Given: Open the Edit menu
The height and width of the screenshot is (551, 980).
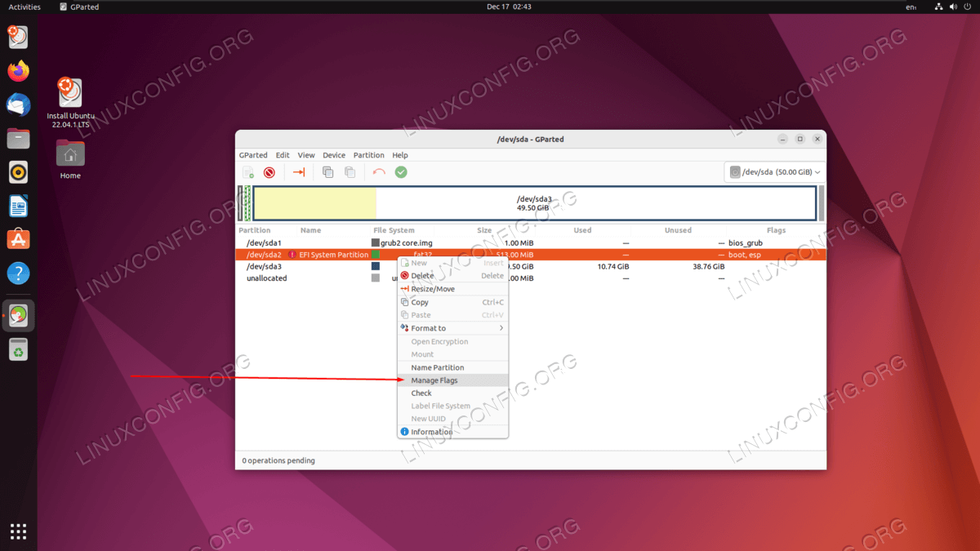Looking at the screenshot, I should point(283,155).
